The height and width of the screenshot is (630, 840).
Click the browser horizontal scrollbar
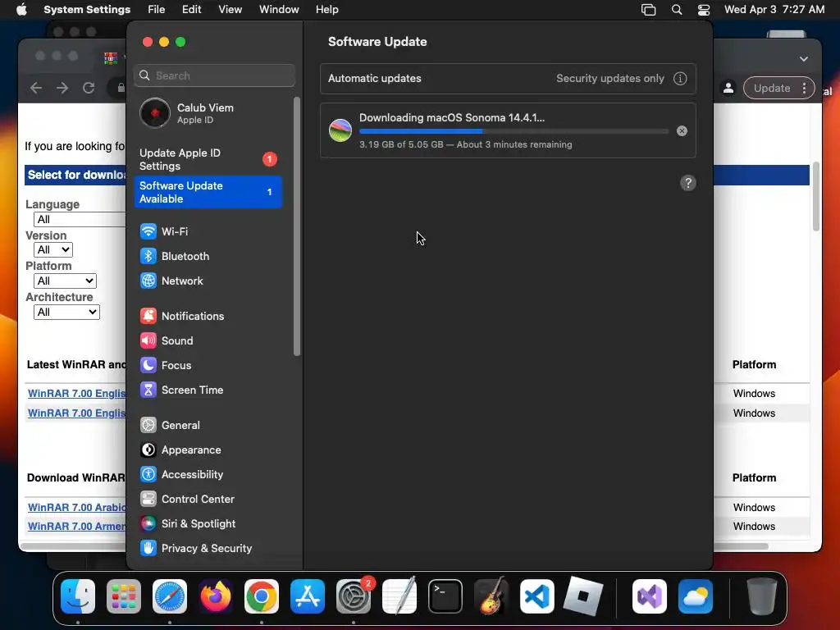[x=741, y=546]
